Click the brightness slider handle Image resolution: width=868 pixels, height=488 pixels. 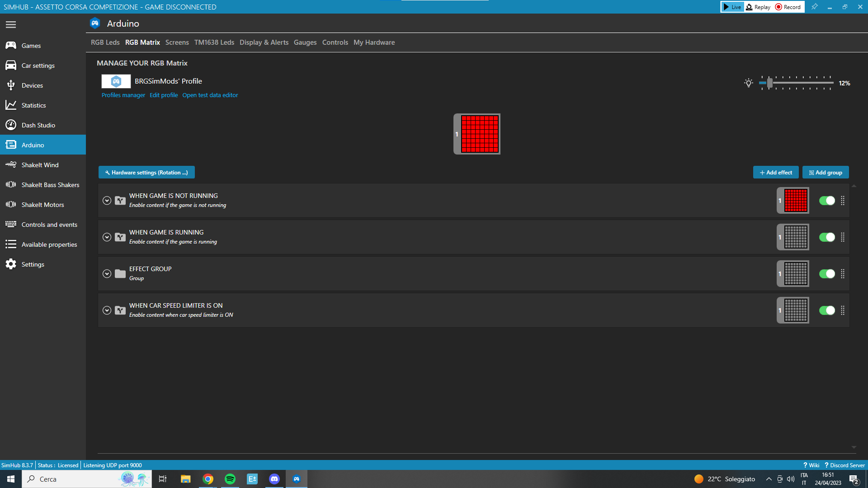click(769, 83)
